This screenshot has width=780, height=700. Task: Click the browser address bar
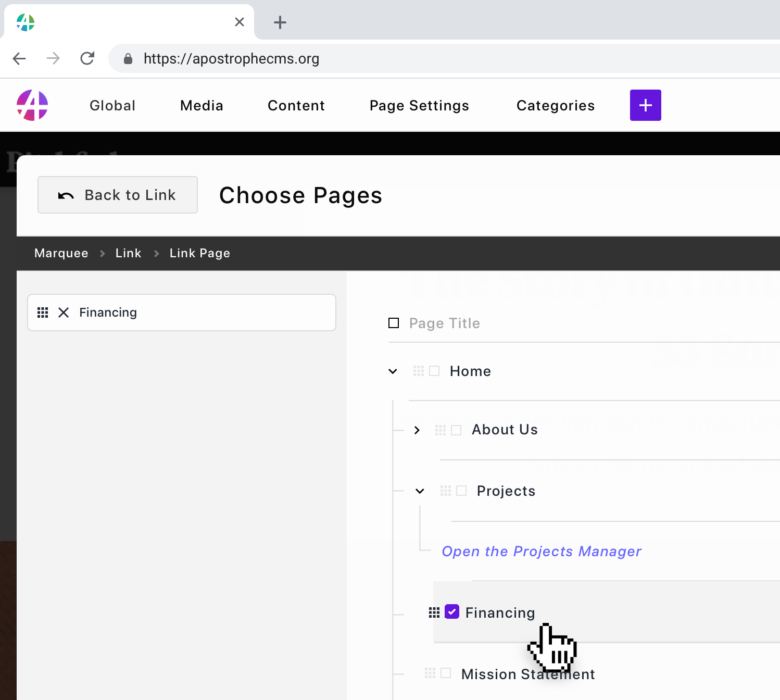click(x=312, y=58)
